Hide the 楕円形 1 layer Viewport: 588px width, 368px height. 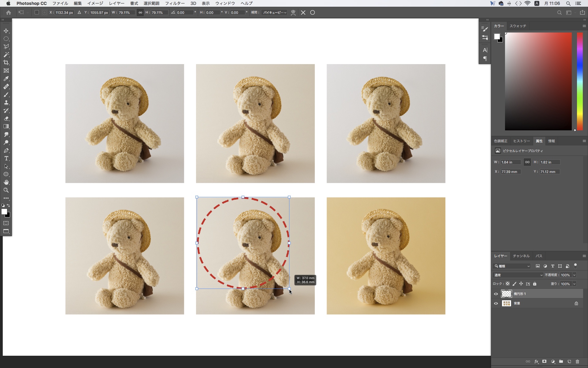click(496, 294)
